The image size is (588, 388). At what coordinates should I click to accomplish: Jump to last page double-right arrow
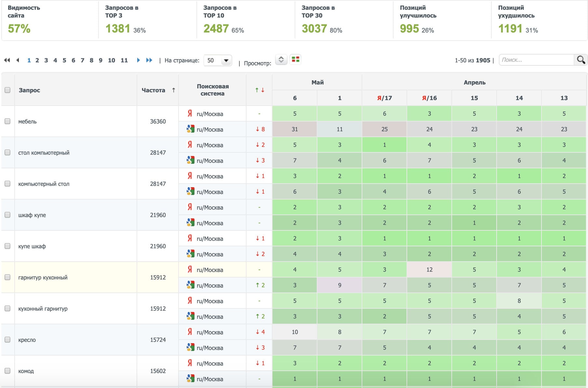(149, 60)
